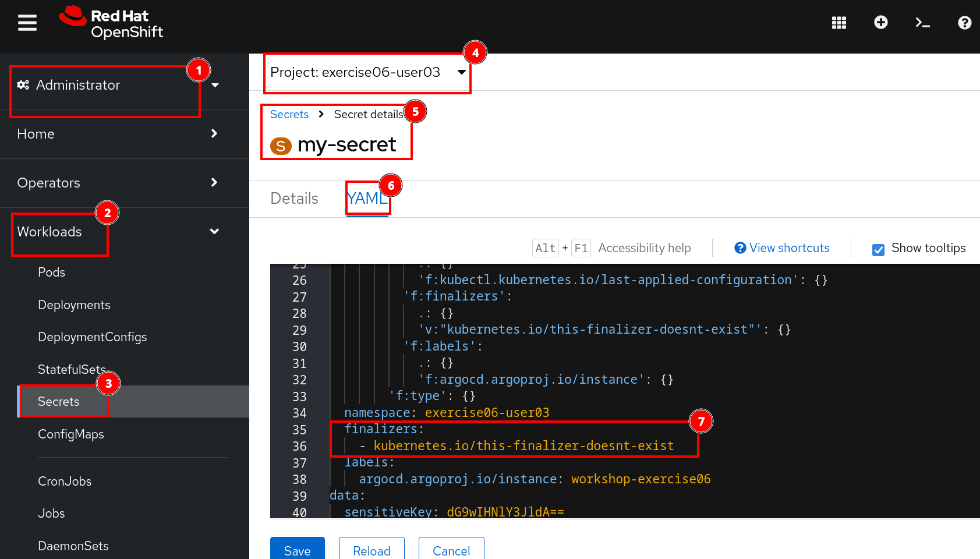Click the orange S secret badge icon

(x=281, y=146)
